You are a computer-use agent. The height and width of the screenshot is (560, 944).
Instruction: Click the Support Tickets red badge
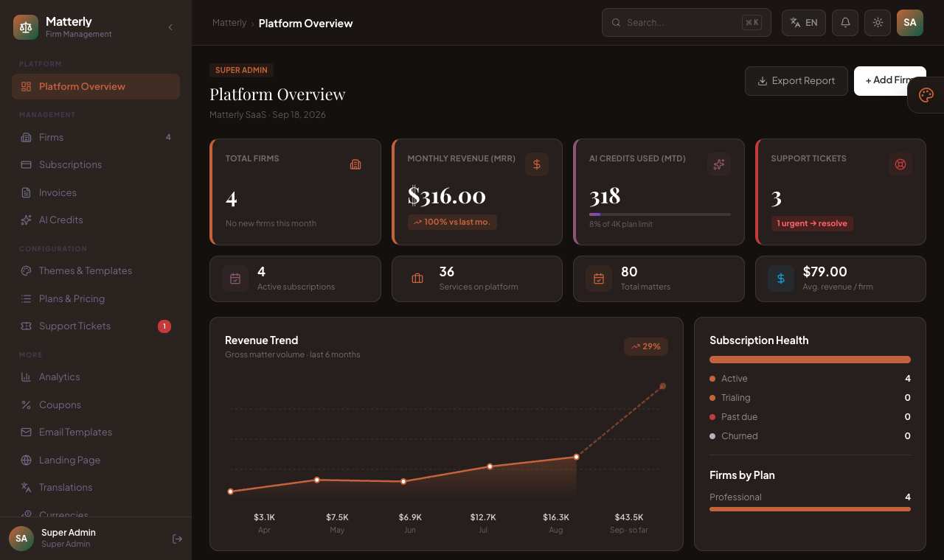(x=164, y=326)
